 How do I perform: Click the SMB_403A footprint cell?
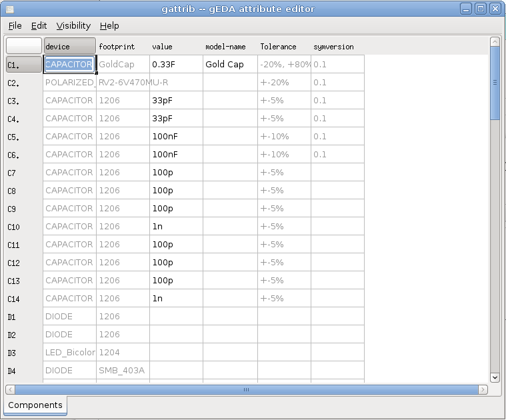[123, 370]
